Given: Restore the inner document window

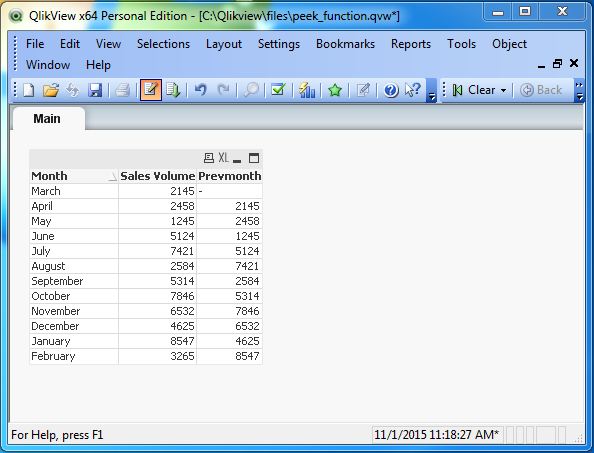Looking at the screenshot, I should [x=557, y=64].
